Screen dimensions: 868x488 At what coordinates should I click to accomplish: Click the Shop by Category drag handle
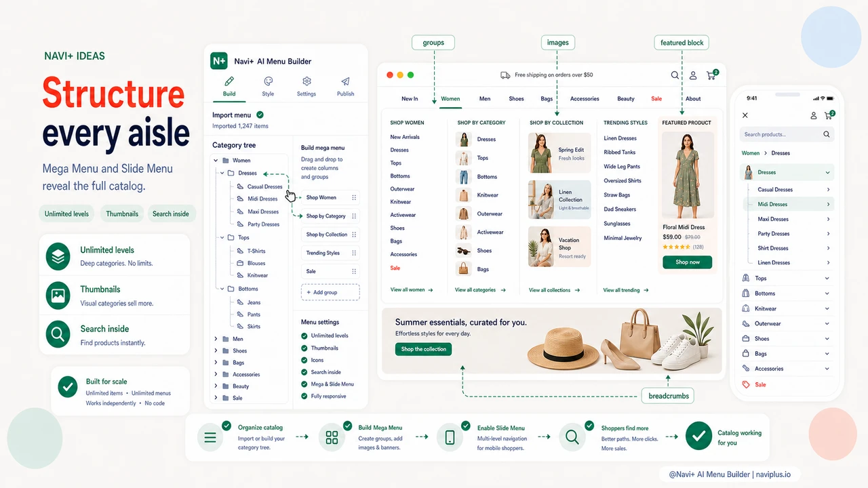(x=354, y=216)
